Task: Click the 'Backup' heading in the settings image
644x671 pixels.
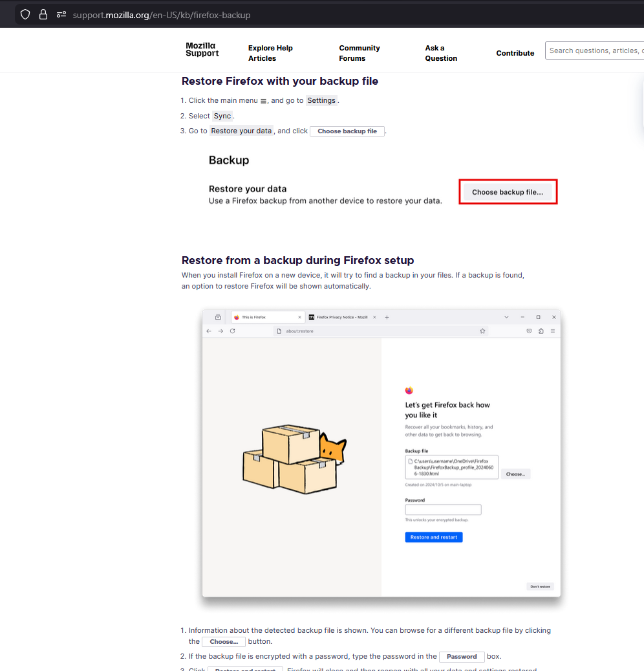Action: (x=229, y=160)
